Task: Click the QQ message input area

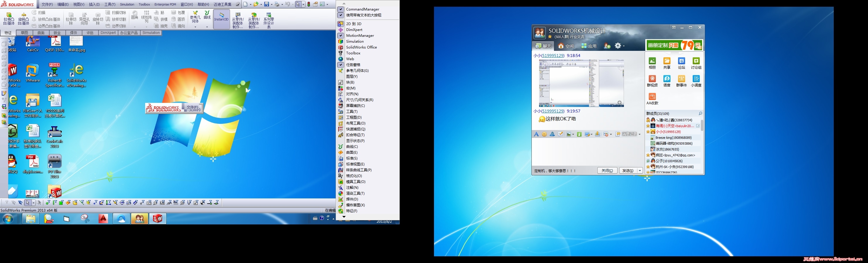Action: (x=588, y=152)
